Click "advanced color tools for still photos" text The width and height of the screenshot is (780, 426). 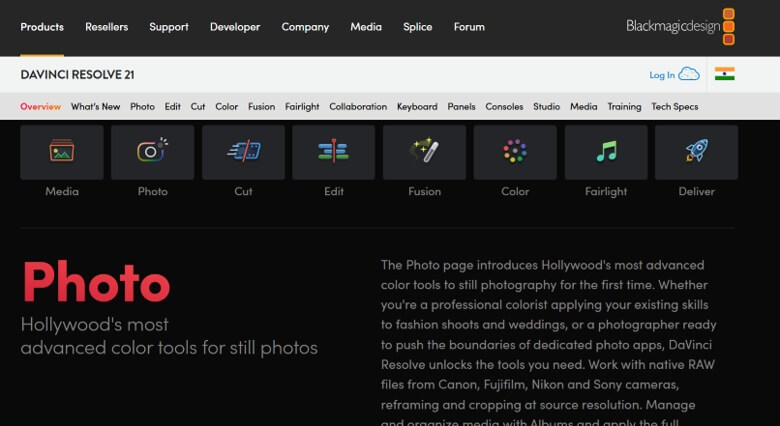169,347
